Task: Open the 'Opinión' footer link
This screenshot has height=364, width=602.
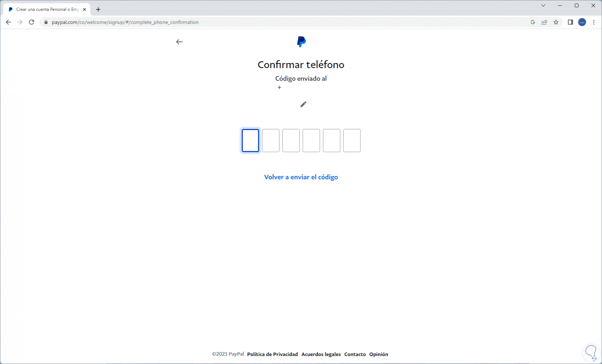Action: point(379,354)
